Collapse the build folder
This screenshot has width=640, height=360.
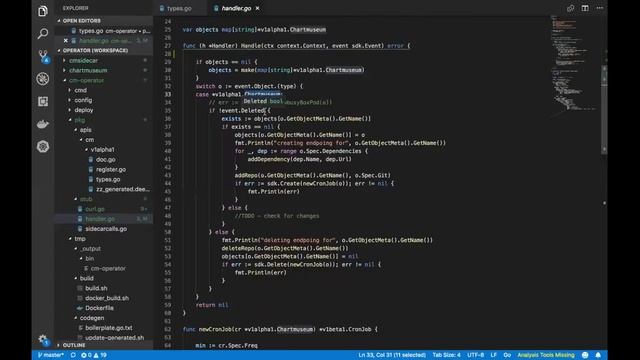87,278
